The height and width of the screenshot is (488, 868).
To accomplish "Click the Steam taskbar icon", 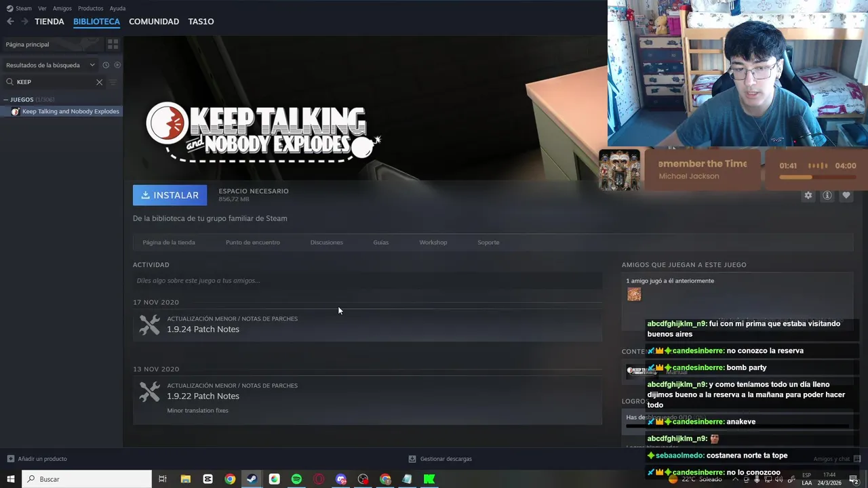I will point(252,479).
